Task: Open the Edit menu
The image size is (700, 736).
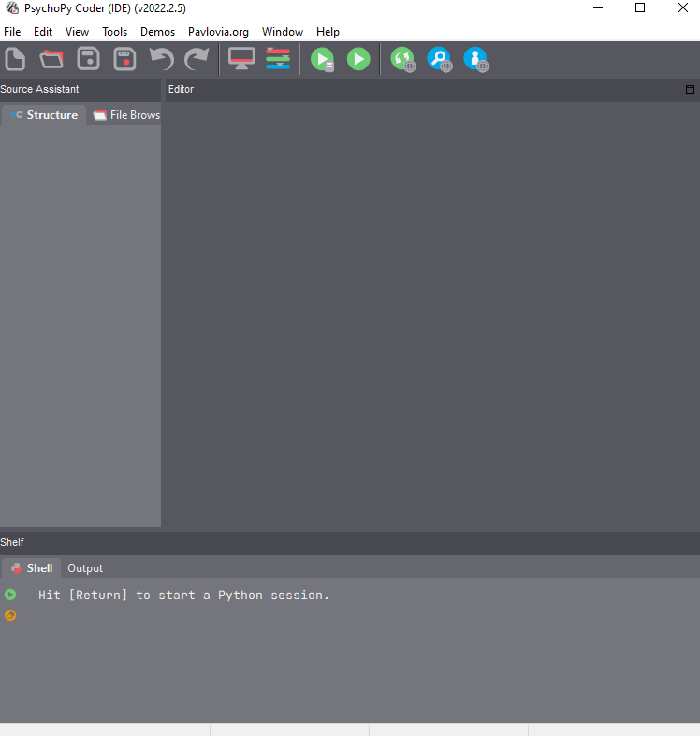Action: (x=43, y=32)
